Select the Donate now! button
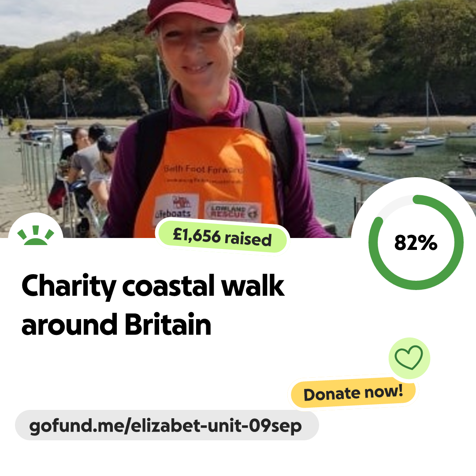This screenshot has height=476, width=476. (353, 393)
